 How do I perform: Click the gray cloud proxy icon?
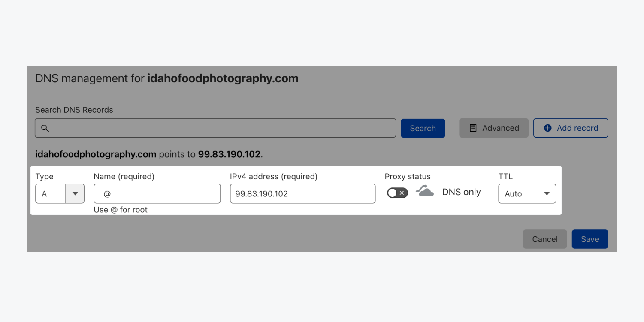[x=425, y=191]
